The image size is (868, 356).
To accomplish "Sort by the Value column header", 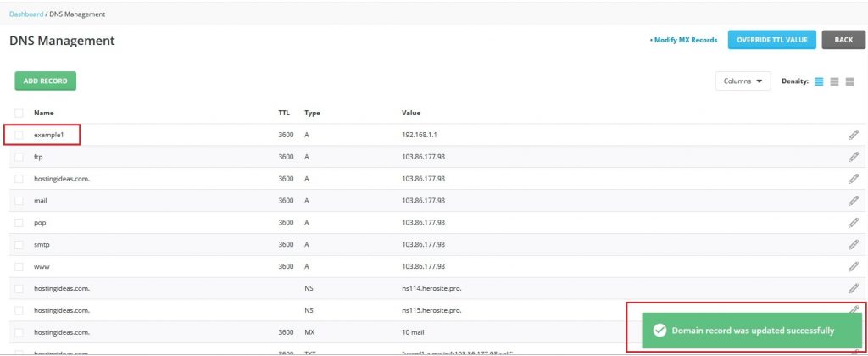I will [x=411, y=113].
